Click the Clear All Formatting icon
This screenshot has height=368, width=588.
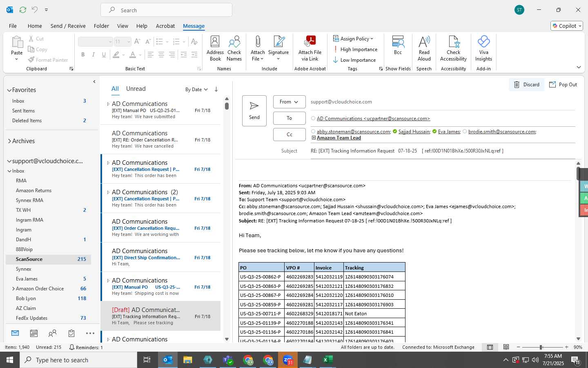(194, 41)
